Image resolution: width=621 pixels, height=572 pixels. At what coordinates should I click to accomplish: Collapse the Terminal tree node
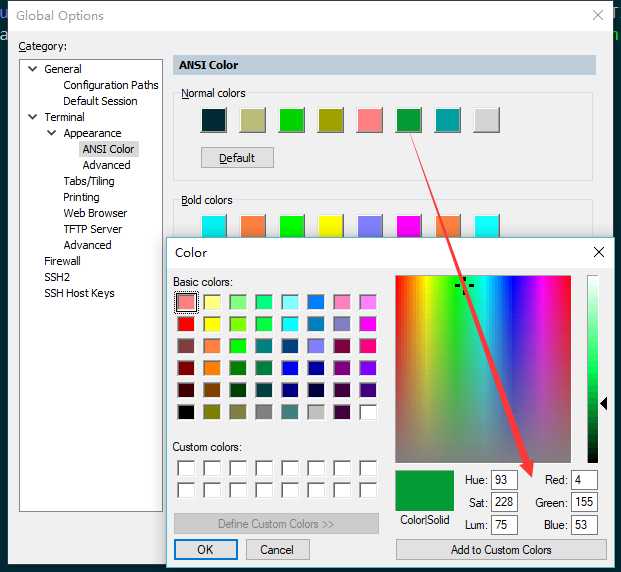pos(33,117)
